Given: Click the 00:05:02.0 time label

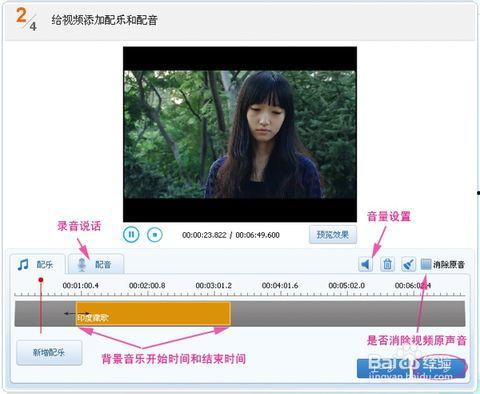Looking at the screenshot, I should tap(347, 286).
